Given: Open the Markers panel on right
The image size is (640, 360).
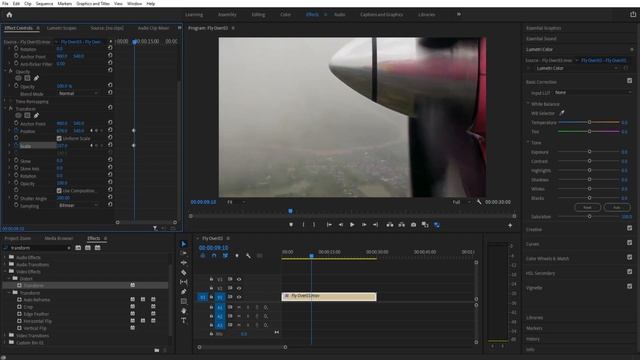Looking at the screenshot, I should pos(534,328).
